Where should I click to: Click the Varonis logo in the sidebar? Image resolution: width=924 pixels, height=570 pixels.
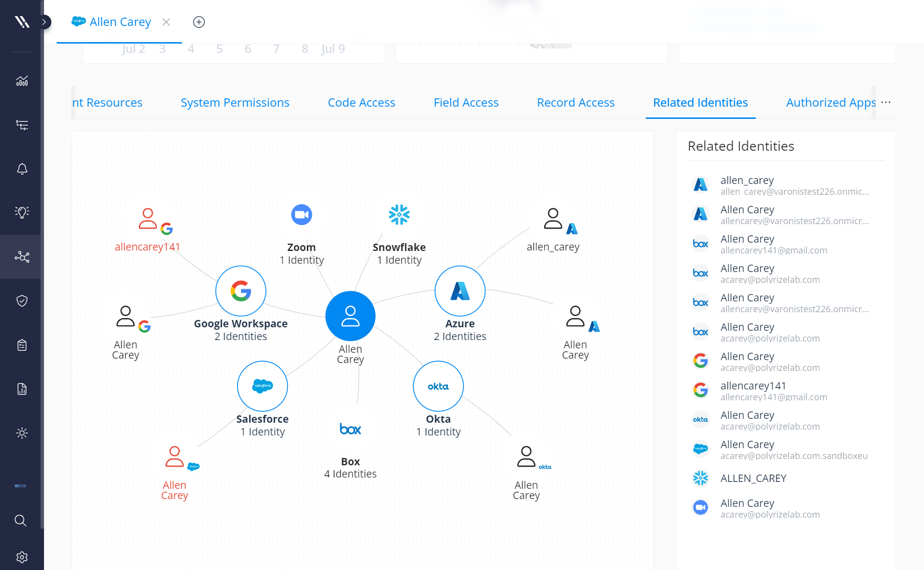pyautogui.click(x=22, y=22)
